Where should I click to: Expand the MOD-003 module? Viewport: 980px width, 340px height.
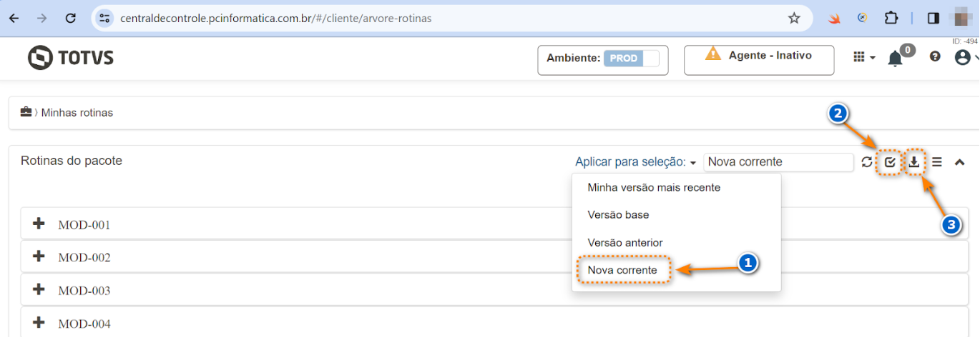coord(39,290)
